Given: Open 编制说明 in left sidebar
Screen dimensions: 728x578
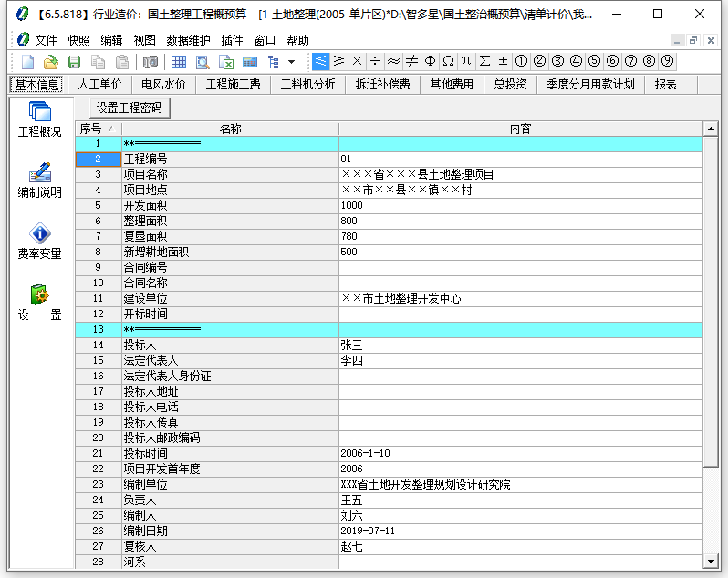Looking at the screenshot, I should pos(39,181).
